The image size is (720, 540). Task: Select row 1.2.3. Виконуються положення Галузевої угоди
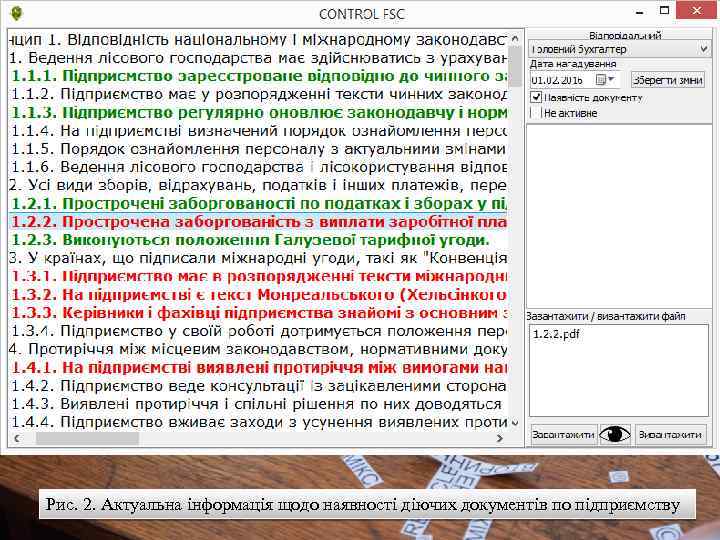tap(258, 240)
